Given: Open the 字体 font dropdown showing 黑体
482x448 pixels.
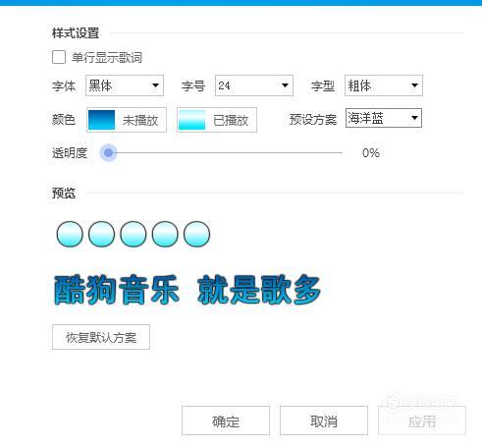Looking at the screenshot, I should click(125, 85).
